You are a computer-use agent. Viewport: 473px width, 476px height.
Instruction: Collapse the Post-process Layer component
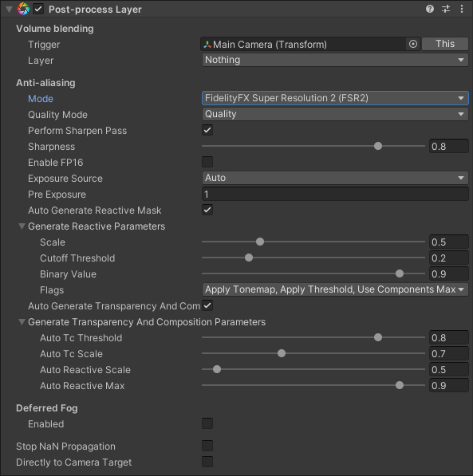[x=9, y=10]
